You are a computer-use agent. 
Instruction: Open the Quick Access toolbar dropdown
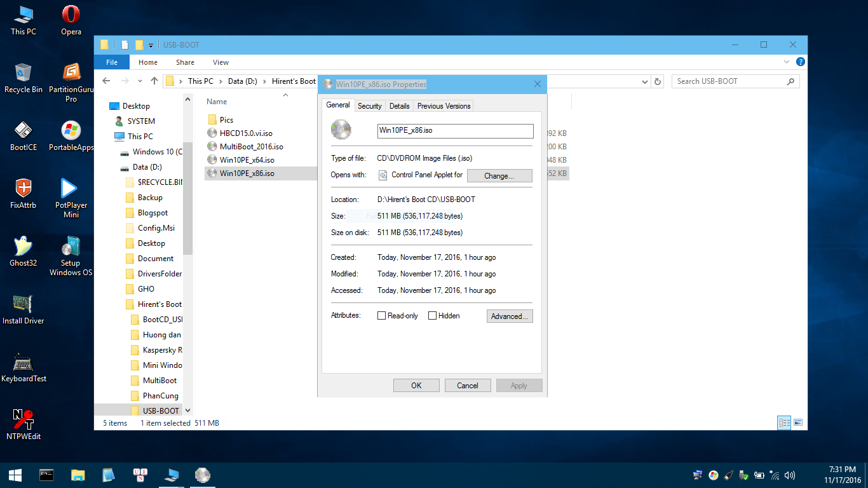pos(151,45)
